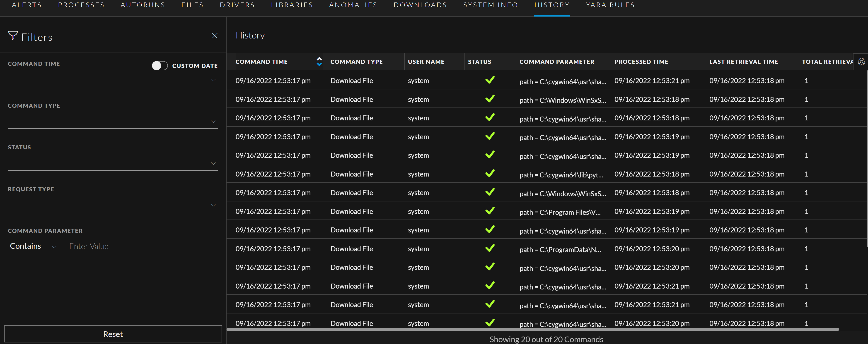The height and width of the screenshot is (344, 868).
Task: Click status checkmark for lib\pyt row
Action: point(490,174)
